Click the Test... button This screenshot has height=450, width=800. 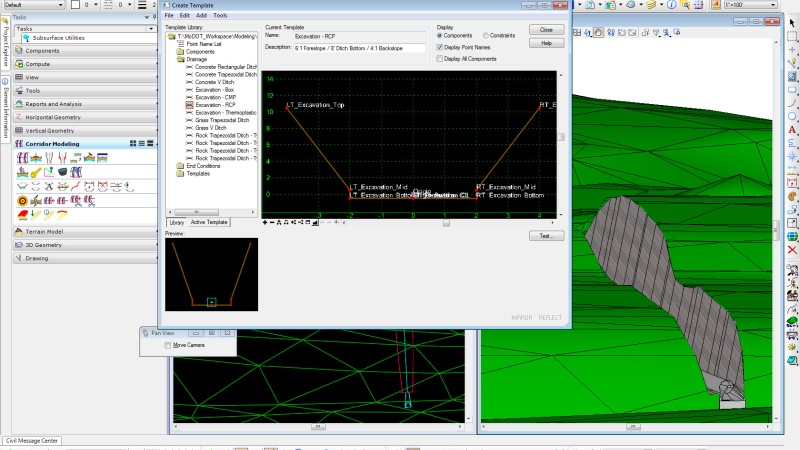tap(546, 236)
